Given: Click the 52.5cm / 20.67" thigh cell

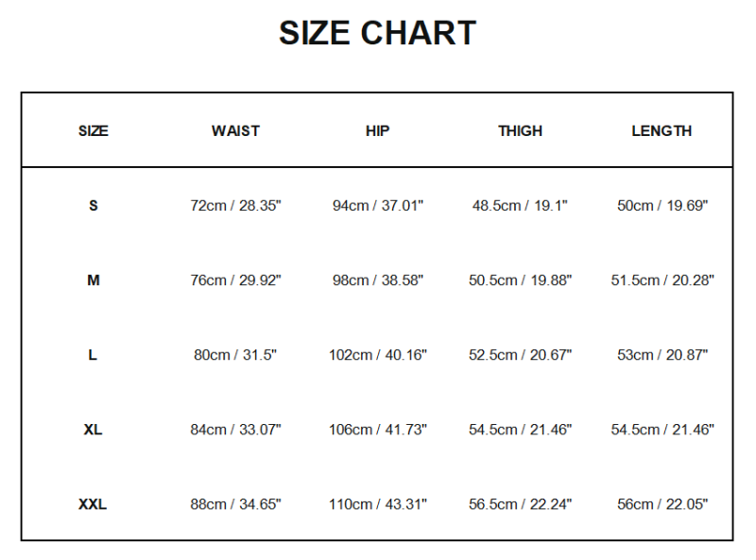Looking at the screenshot, I should pyautogui.click(x=520, y=355).
